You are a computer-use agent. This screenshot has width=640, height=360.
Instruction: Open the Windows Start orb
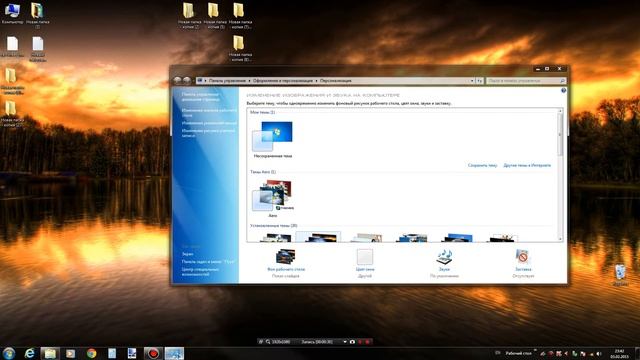pyautogui.click(x=9, y=353)
